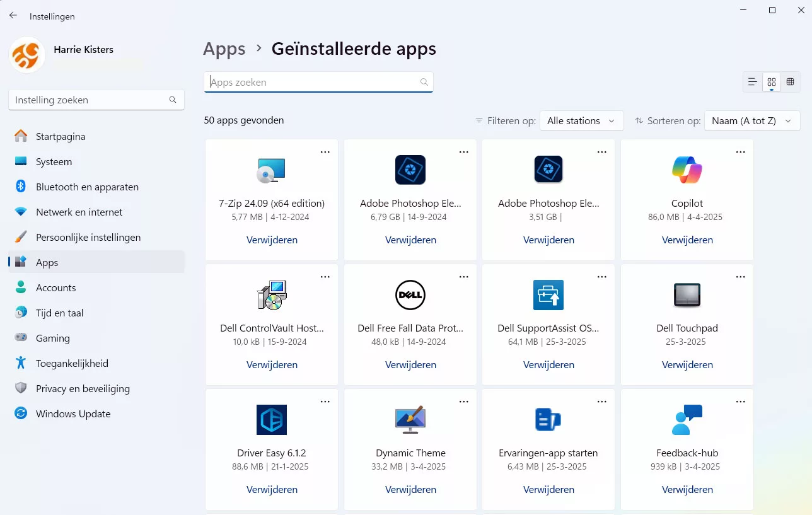Open Windows Update settings

coord(96,414)
